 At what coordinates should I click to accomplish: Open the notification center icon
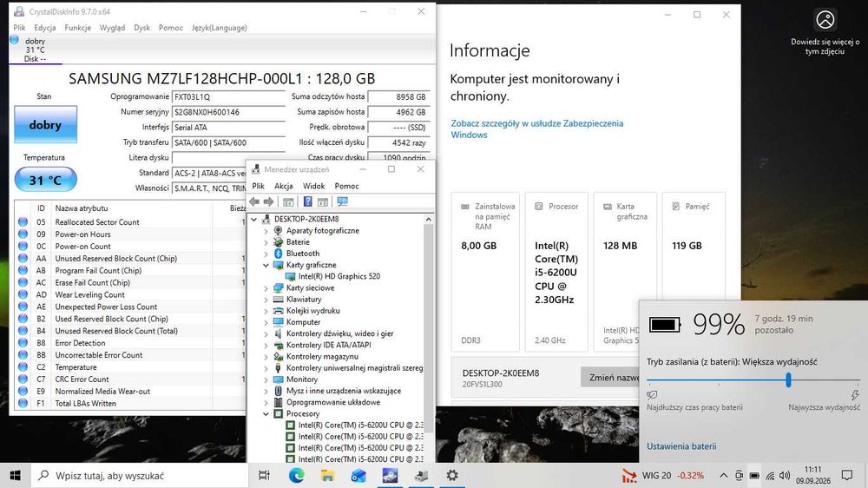point(847,475)
